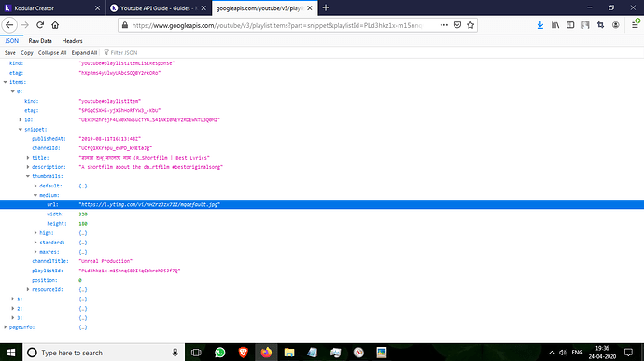The height and width of the screenshot is (361, 644).
Task: Expand the resourceId node
Action: point(28,289)
